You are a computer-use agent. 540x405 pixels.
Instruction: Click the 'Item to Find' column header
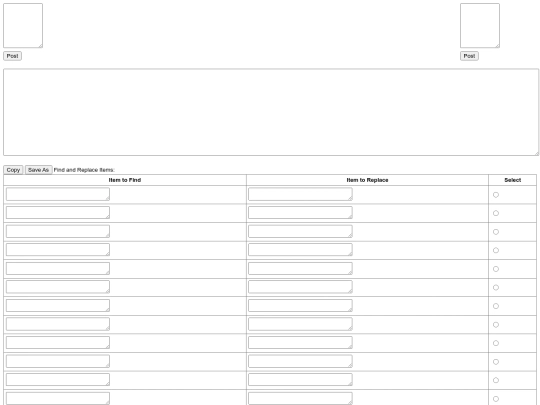125,180
